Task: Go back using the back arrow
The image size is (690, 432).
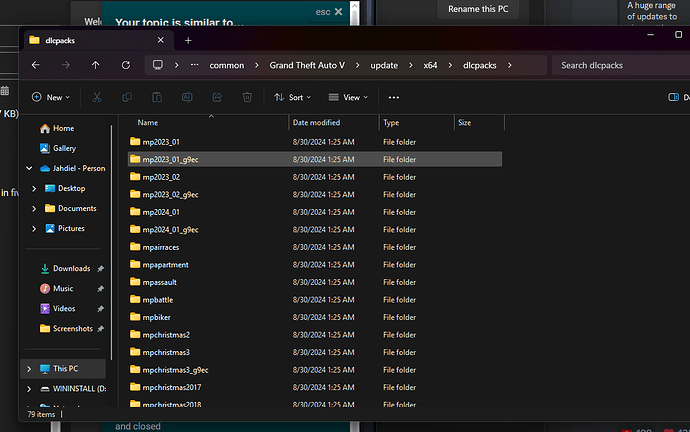Action: pos(36,65)
